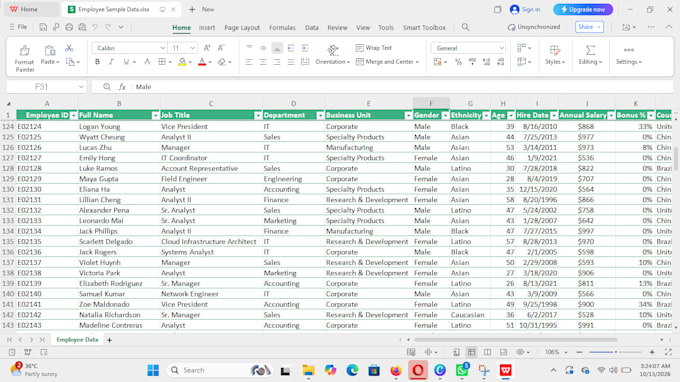Toggle center horizontal alignment
Viewport: 680px width, 382px height.
click(263, 62)
